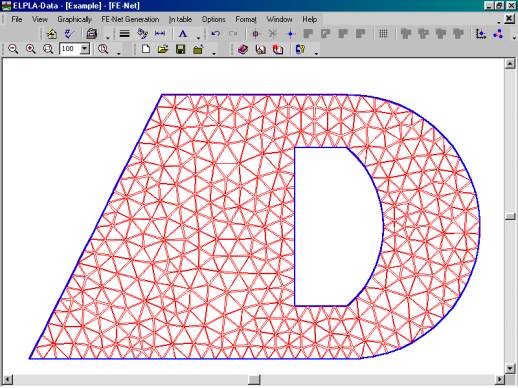Click the vertical scrollbar thumb
The width and height of the screenshot is (518, 388).
510,216
